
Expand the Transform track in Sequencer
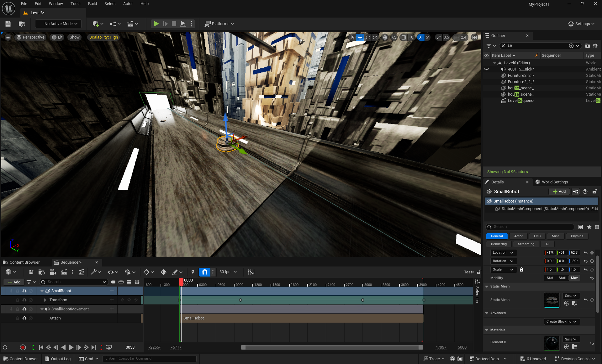(45, 300)
